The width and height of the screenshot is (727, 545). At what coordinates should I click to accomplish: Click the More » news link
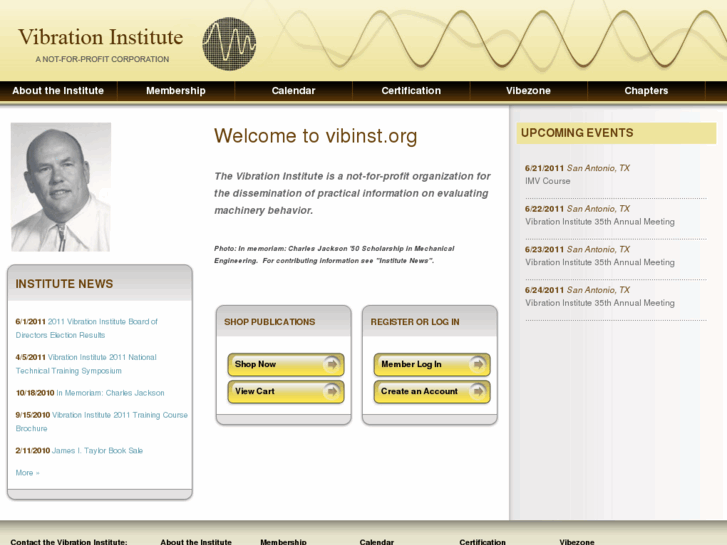coord(27,473)
